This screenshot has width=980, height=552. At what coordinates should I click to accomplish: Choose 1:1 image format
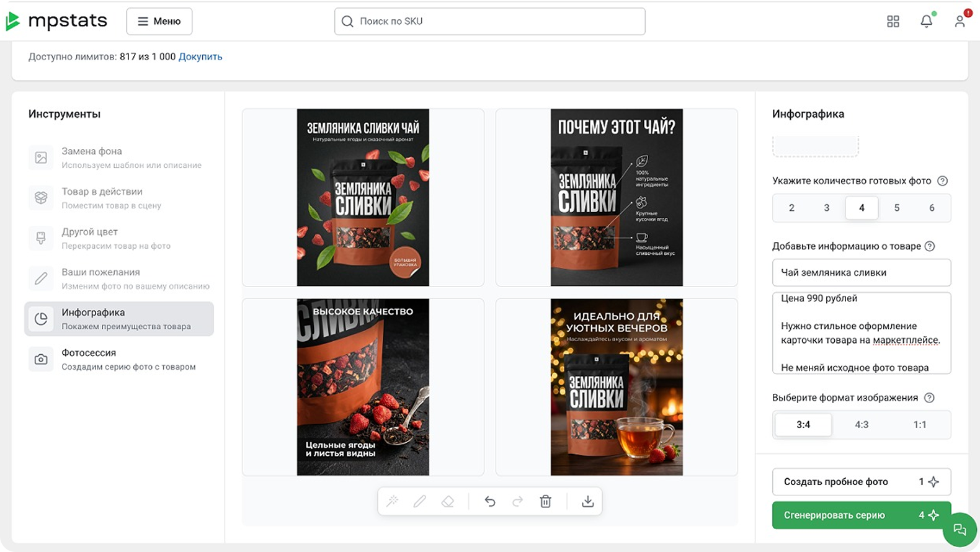tap(919, 425)
